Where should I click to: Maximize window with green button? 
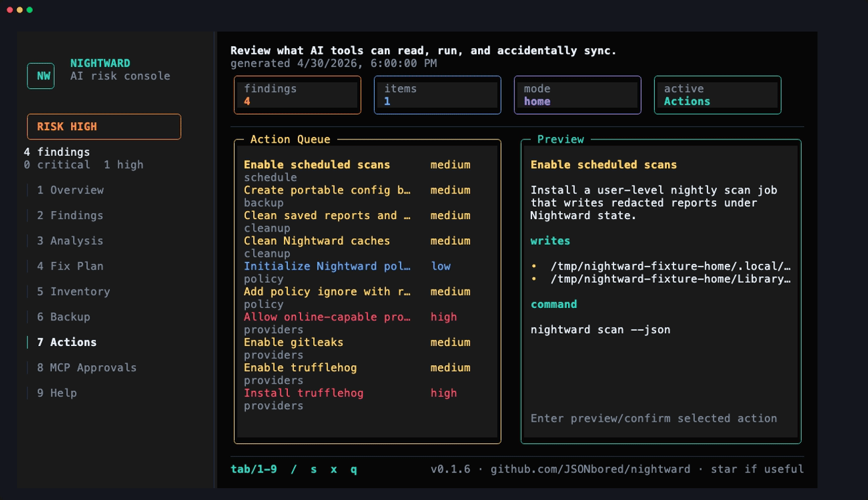30,10
